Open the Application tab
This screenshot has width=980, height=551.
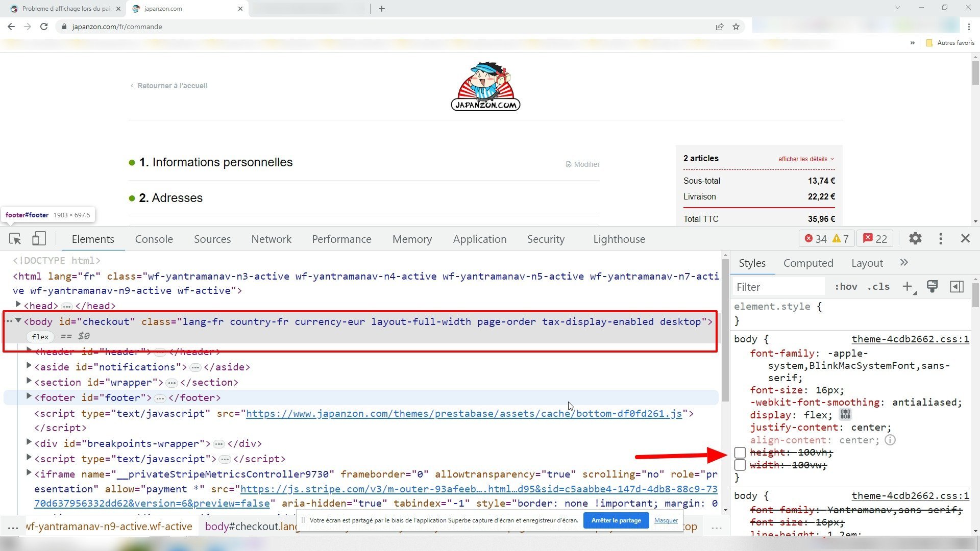point(480,239)
